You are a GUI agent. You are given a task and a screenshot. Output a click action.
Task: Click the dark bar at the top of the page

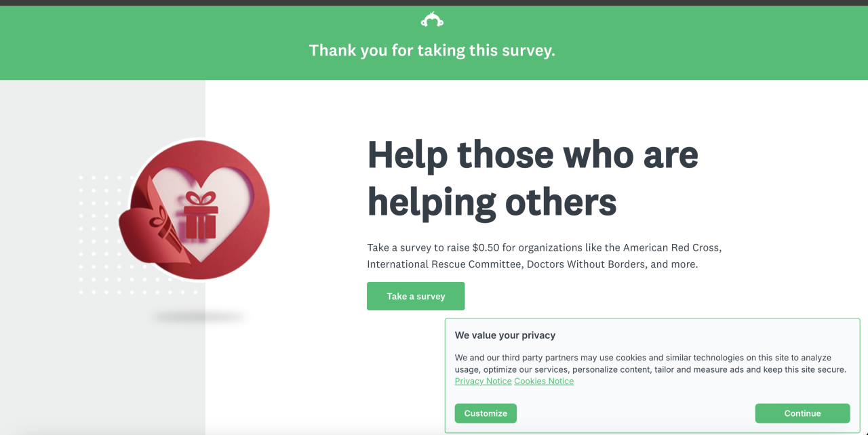pos(434,3)
